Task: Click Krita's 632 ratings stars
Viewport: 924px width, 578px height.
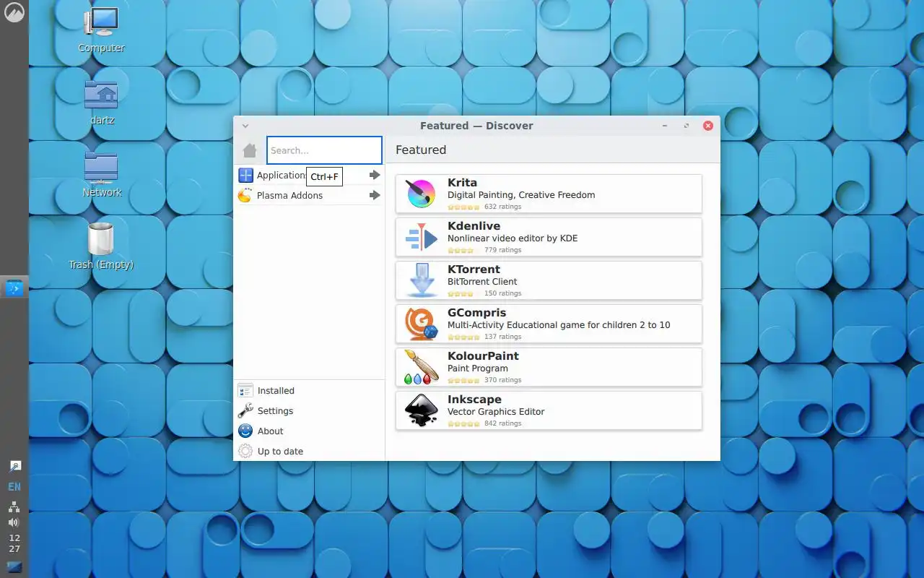Action: tap(463, 207)
